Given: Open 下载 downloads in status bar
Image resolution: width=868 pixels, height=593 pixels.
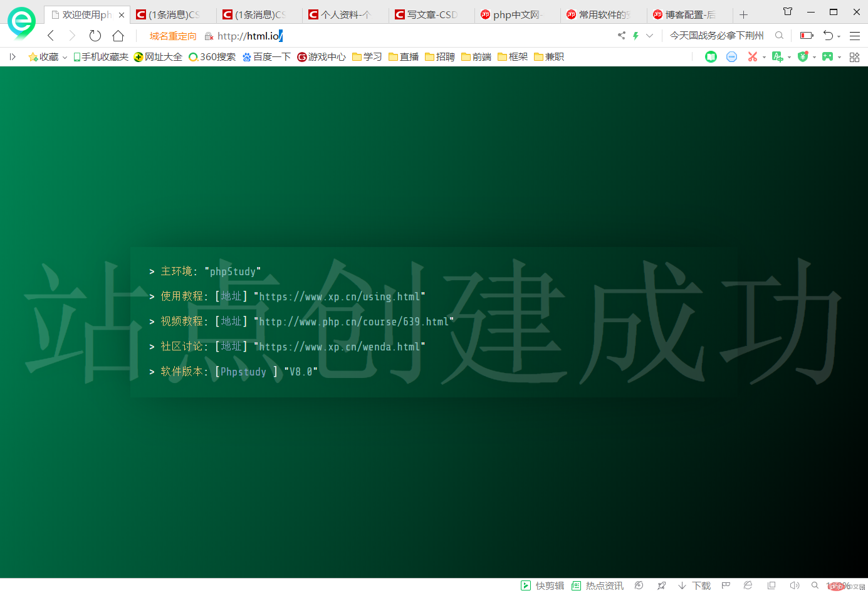Looking at the screenshot, I should pos(694,585).
